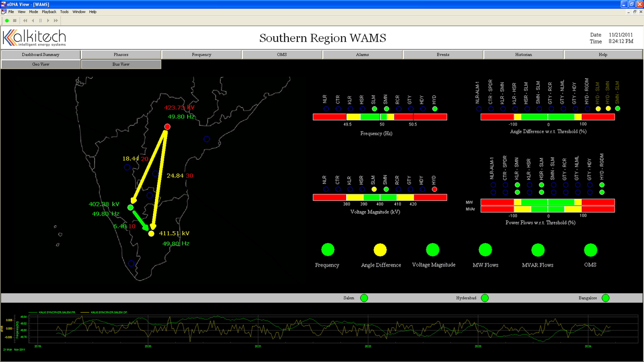Click the yellow Angle Difference indicator
This screenshot has height=362, width=644.
pos(380,249)
